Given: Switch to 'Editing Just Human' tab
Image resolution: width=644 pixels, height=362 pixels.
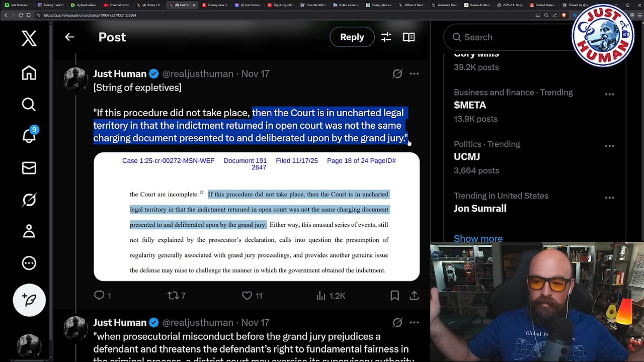Looking at the screenshot, I should click(x=50, y=5).
